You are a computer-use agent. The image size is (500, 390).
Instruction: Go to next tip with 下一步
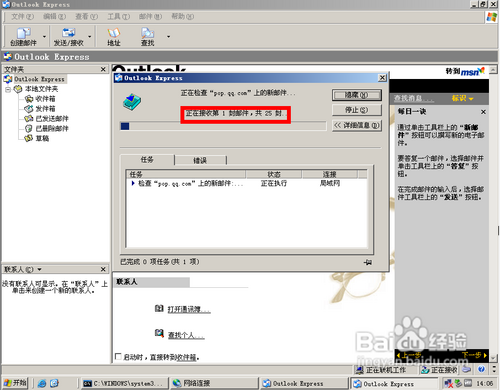click(474, 355)
